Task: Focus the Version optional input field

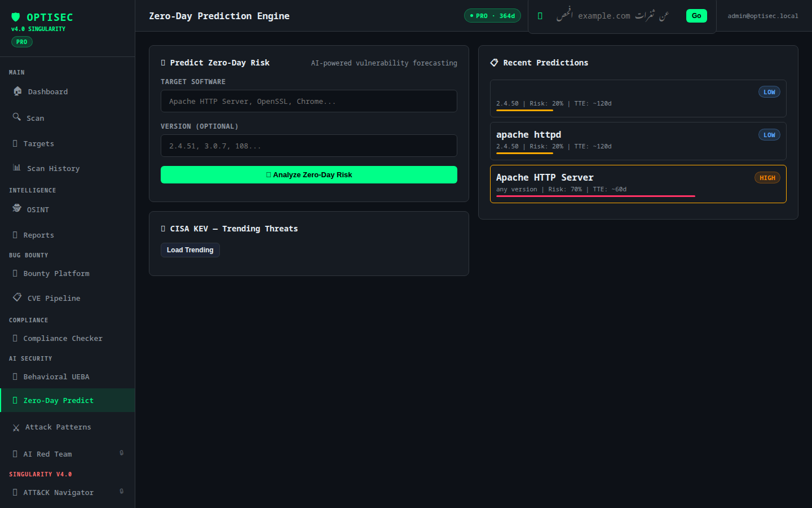Action: click(309, 146)
